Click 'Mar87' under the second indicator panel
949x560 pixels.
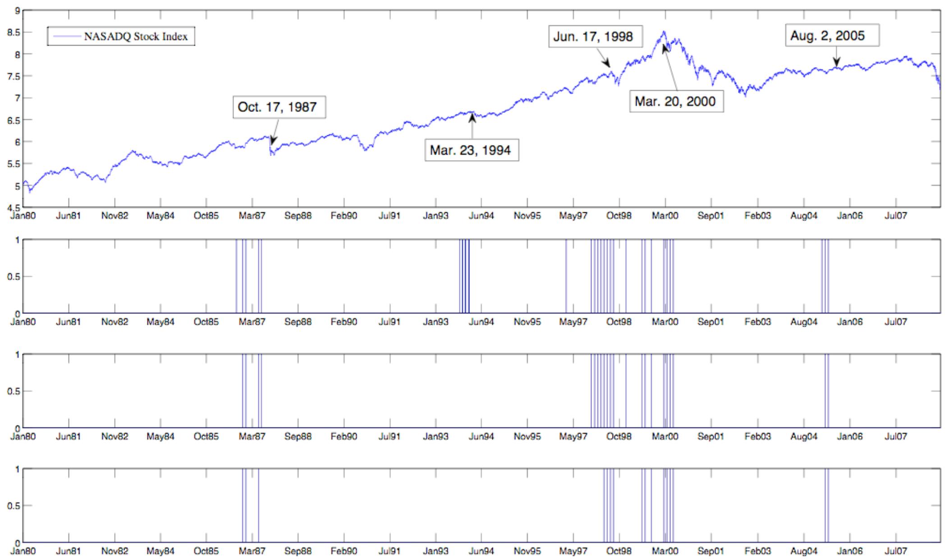coord(252,322)
